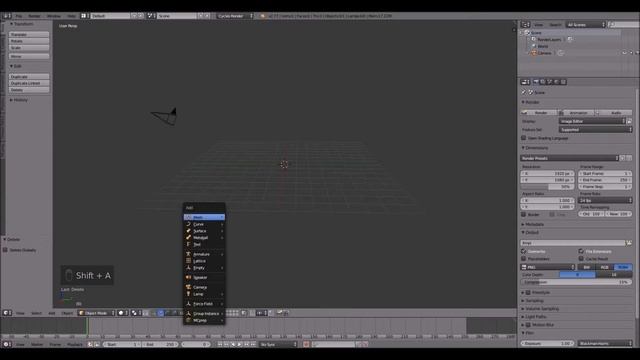Expand the Metadata panel
Image resolution: width=640 pixels, height=360 pixels.
pyautogui.click(x=533, y=224)
